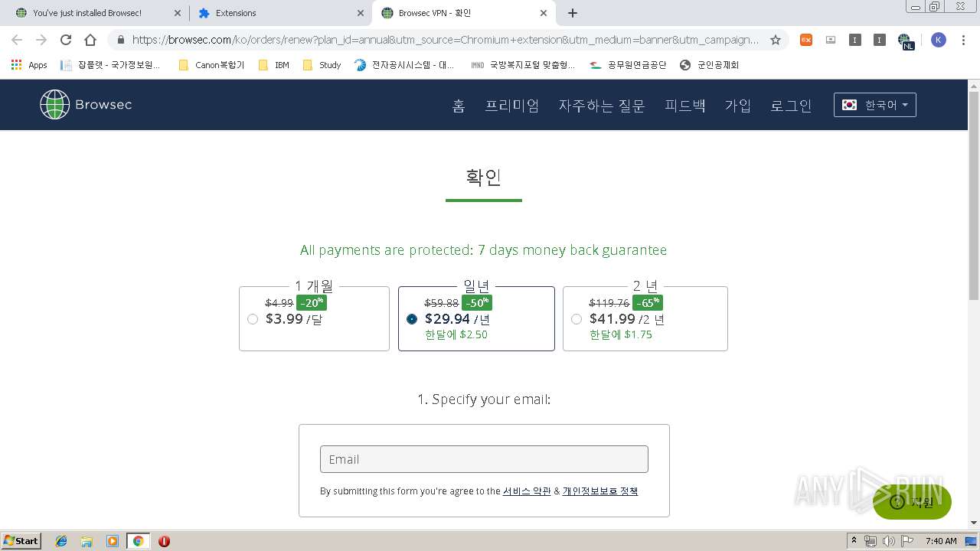Open the K profile avatar

pyautogui.click(x=939, y=40)
